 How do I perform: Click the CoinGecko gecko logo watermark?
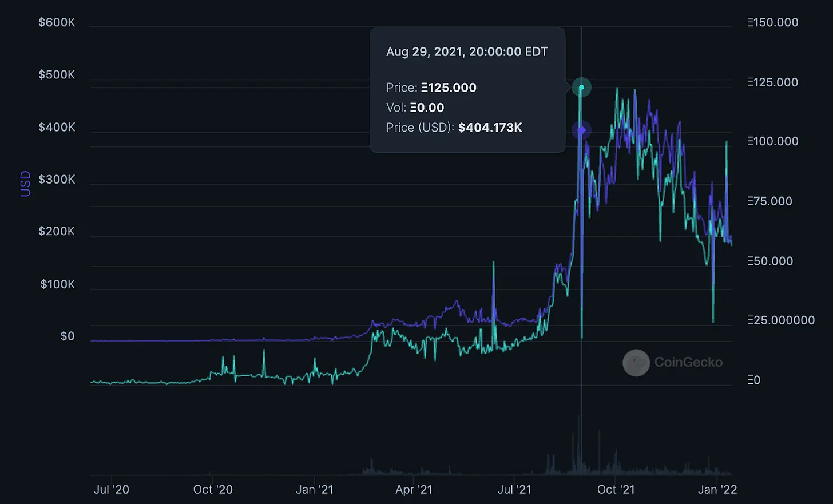pyautogui.click(x=636, y=363)
